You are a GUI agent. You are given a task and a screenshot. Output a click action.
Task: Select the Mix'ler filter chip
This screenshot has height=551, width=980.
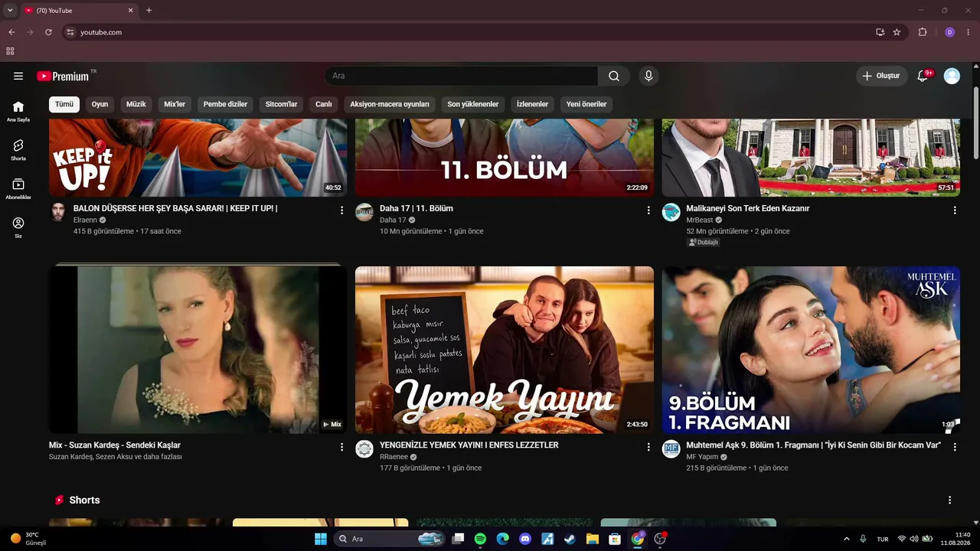(175, 104)
